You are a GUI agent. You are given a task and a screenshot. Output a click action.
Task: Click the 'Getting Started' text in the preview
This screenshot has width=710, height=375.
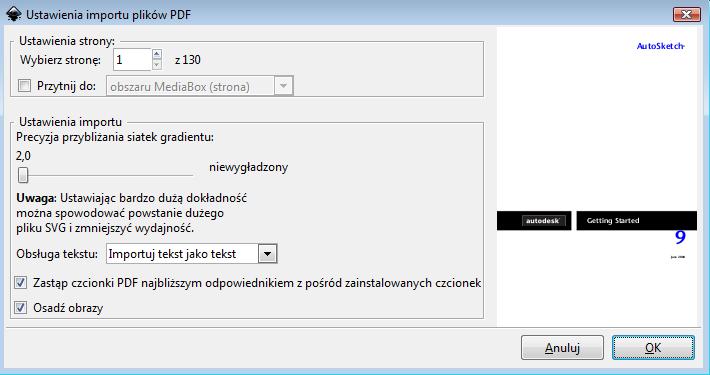coord(613,221)
